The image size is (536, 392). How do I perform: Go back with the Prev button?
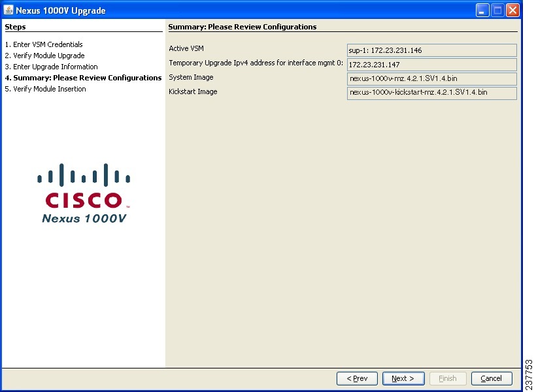(357, 378)
